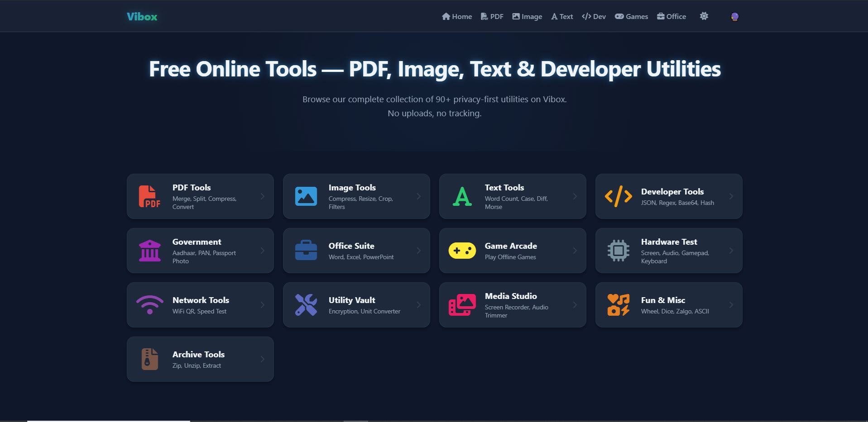This screenshot has width=868, height=422.
Task: Click the chevron on the Hardware Test card
Action: 731,251
